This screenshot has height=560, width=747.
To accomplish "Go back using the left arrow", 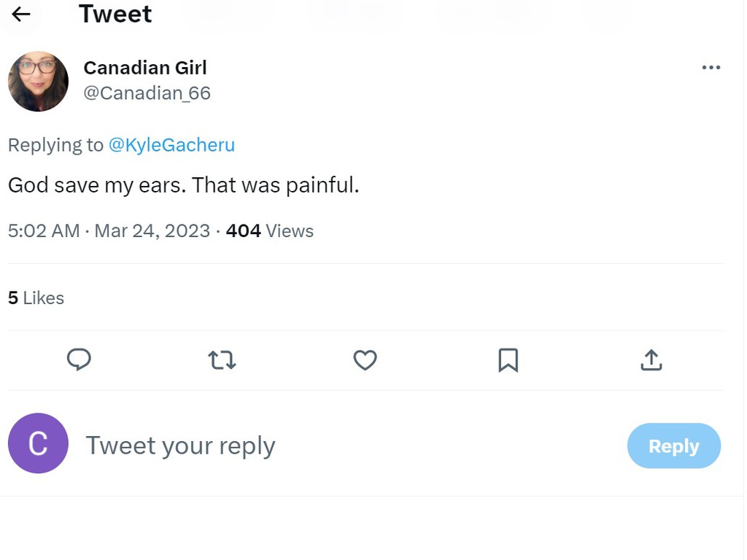I will coord(21,15).
